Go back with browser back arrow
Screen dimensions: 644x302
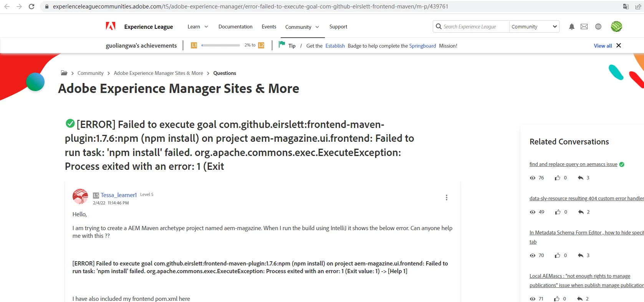click(x=7, y=7)
